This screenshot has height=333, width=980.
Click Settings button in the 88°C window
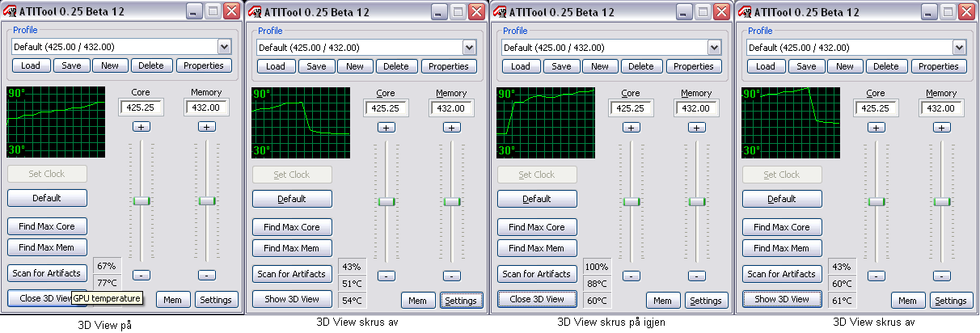pyautogui.click(x=706, y=300)
